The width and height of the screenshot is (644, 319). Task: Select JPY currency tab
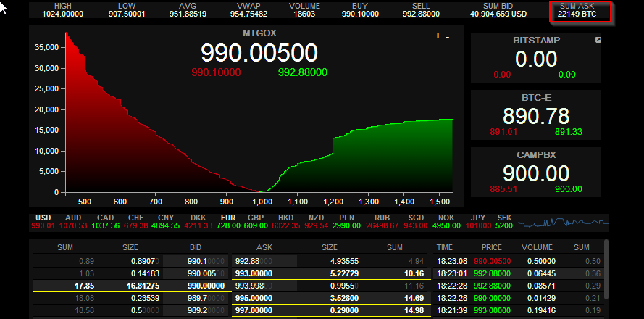click(477, 222)
